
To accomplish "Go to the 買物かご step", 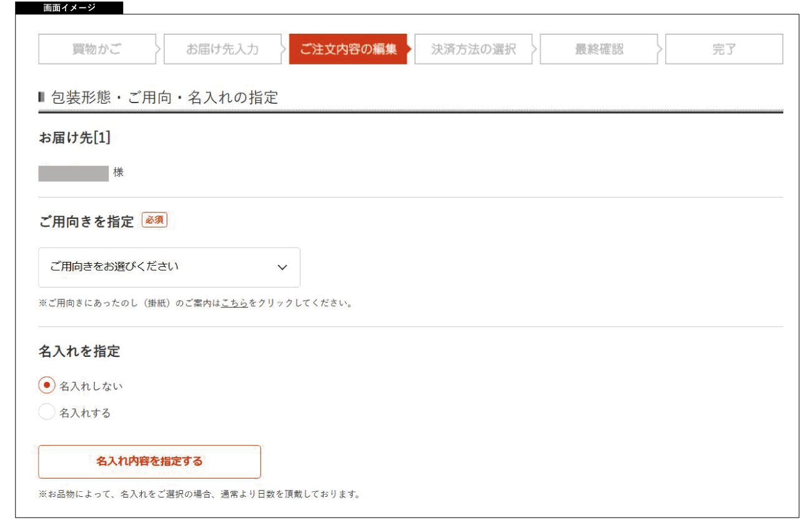I will (x=97, y=49).
